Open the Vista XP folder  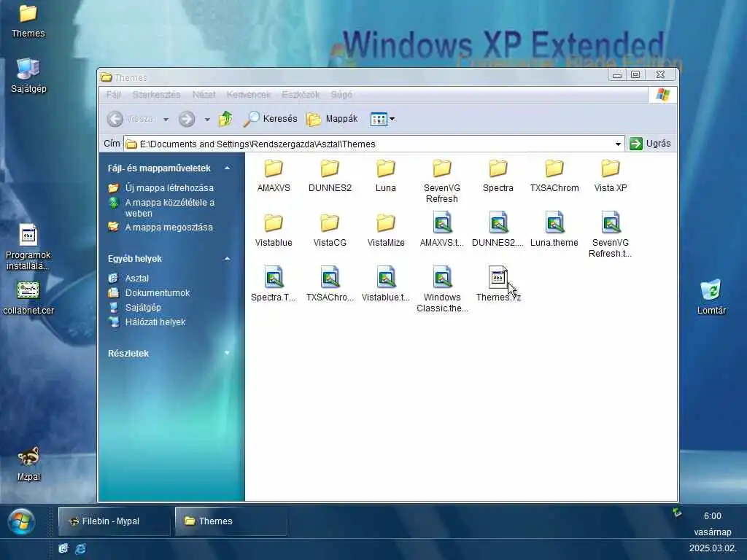tap(611, 175)
